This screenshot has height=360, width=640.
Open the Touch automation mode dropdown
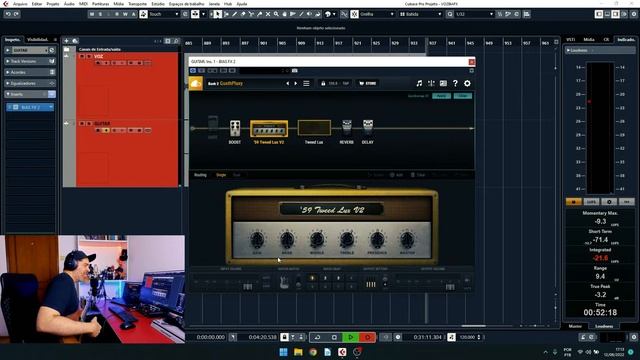(163, 14)
